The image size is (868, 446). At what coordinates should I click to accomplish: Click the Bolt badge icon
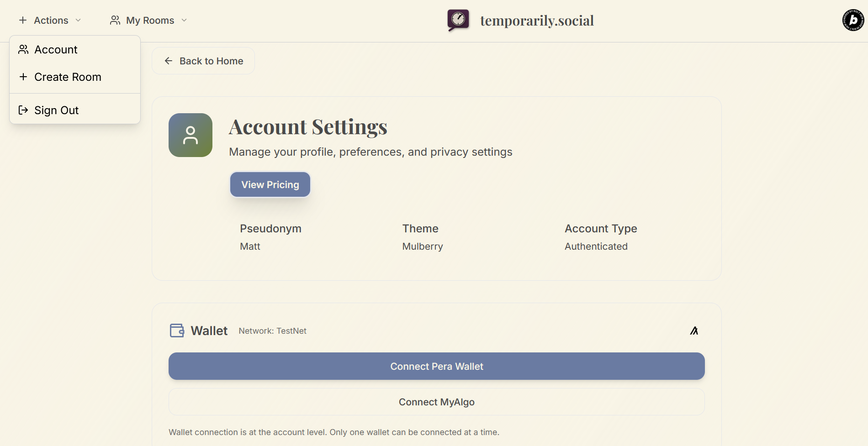853,20
